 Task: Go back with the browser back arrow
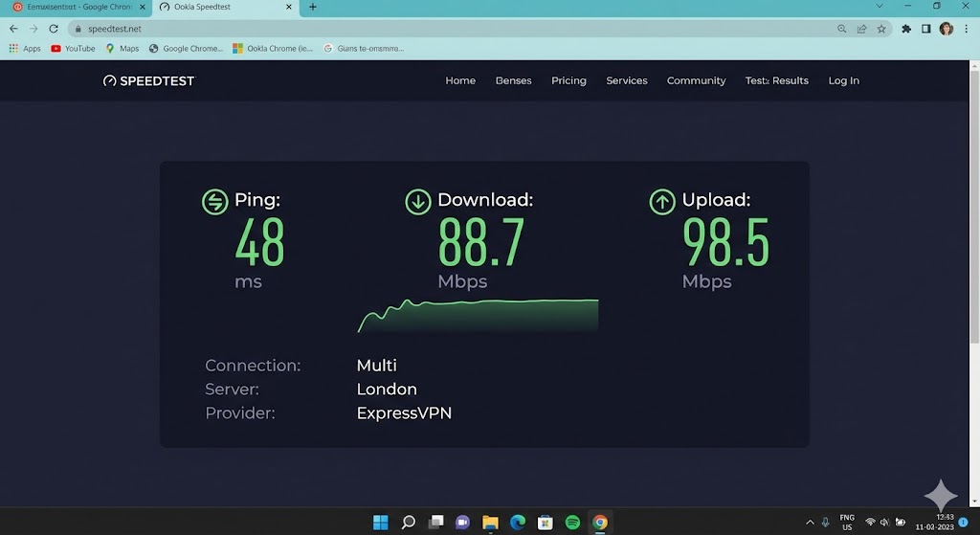(13, 29)
